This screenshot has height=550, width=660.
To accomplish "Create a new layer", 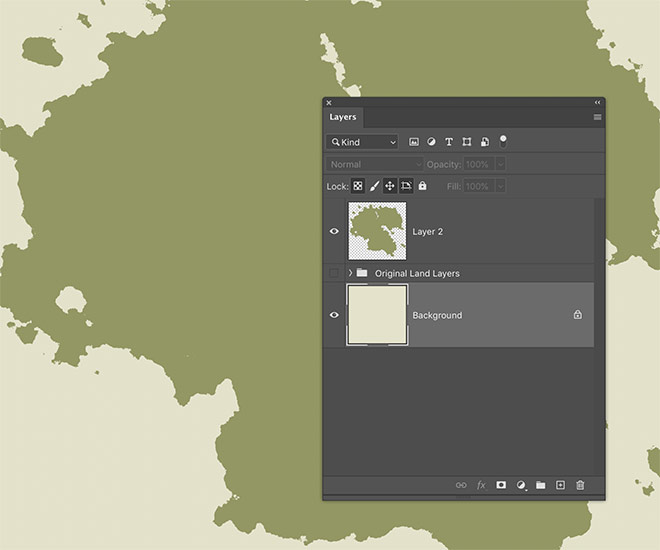I will (x=560, y=485).
